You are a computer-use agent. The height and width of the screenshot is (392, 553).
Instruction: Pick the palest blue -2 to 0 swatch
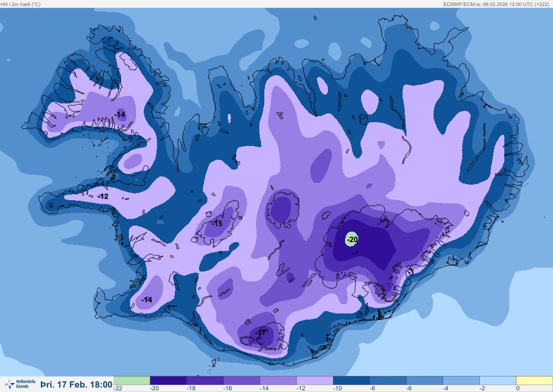coord(498,380)
